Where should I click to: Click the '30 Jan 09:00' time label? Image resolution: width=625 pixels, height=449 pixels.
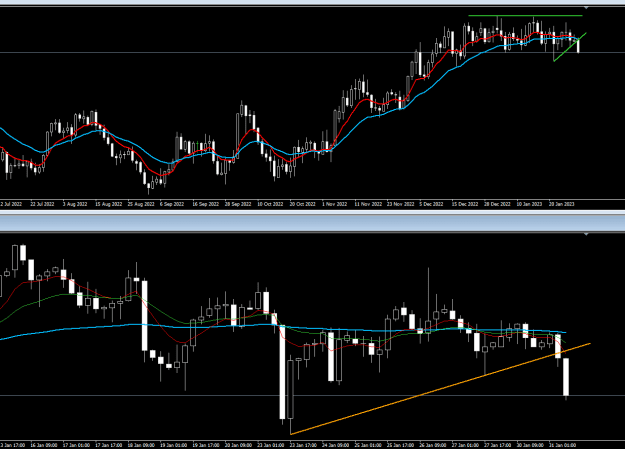tap(530, 445)
